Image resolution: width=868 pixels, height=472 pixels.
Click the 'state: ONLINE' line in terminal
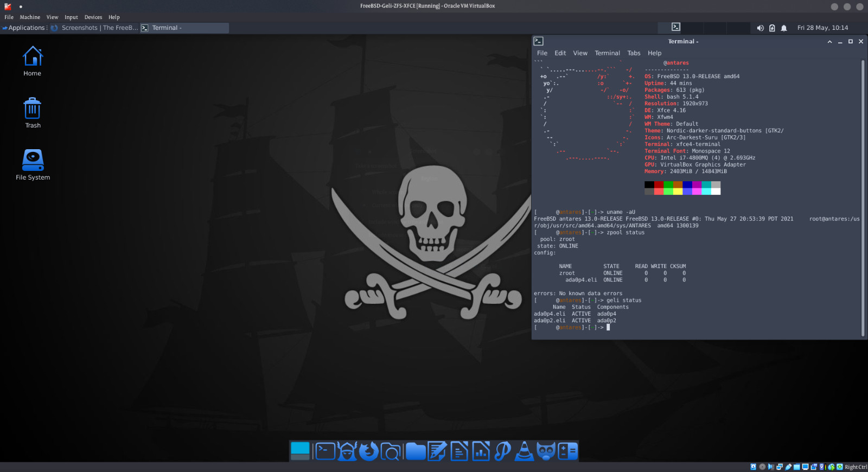(x=558, y=246)
